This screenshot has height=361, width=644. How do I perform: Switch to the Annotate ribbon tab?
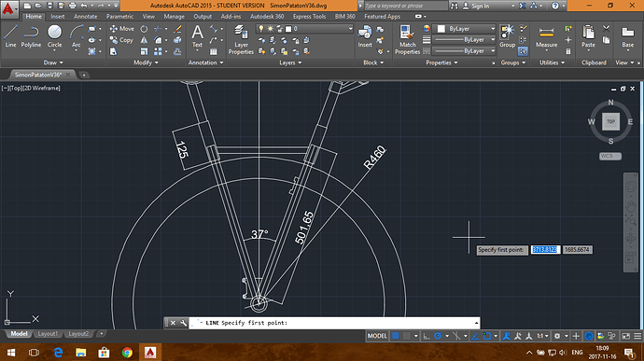point(86,17)
